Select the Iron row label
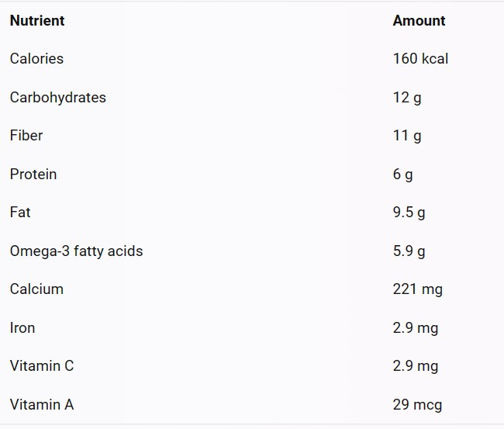 coord(22,327)
